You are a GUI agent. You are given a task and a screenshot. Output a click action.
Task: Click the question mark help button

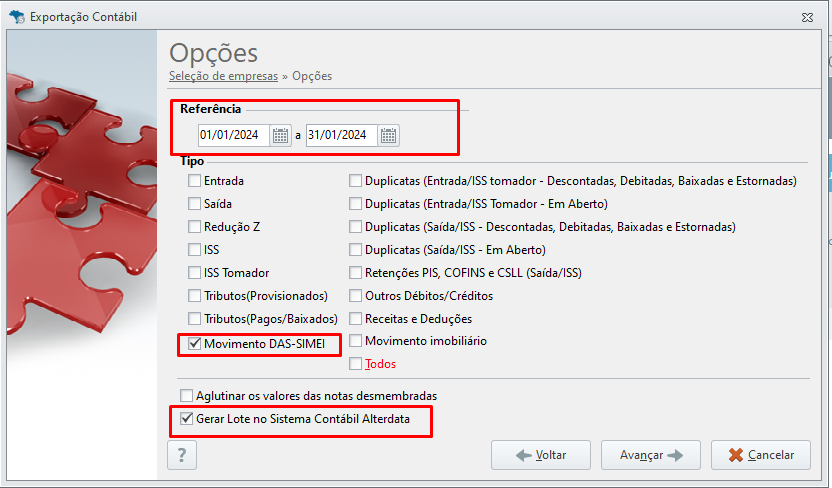(182, 455)
